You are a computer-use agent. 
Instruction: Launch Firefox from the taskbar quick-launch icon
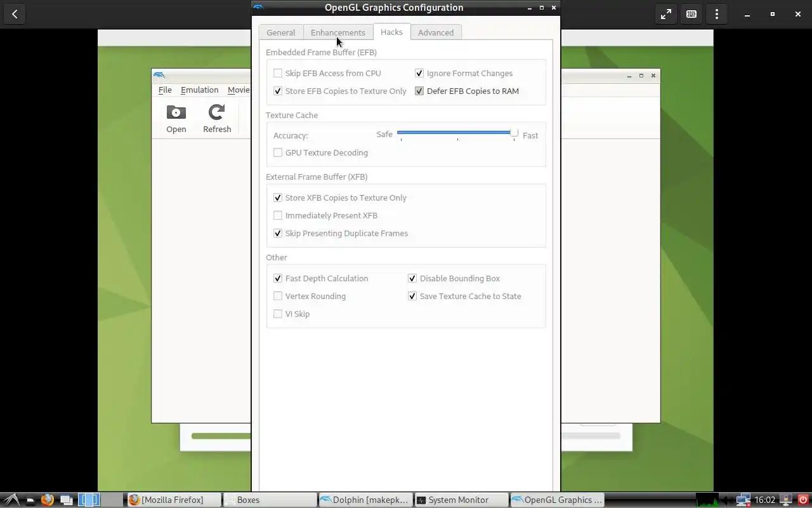click(x=48, y=500)
